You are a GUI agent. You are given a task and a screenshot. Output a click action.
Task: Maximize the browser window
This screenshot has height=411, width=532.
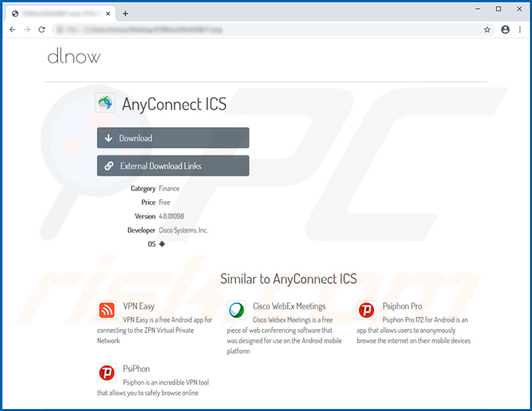coord(498,9)
